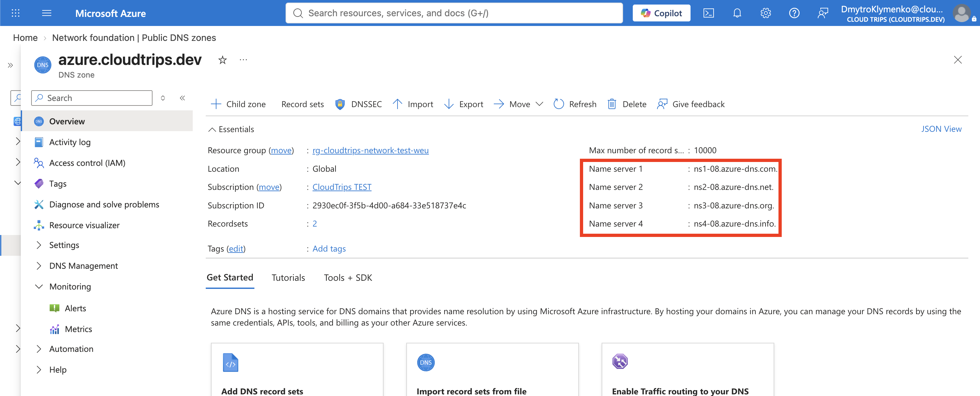Focus the resource menu Search box
The height and width of the screenshot is (396, 980).
click(x=92, y=98)
